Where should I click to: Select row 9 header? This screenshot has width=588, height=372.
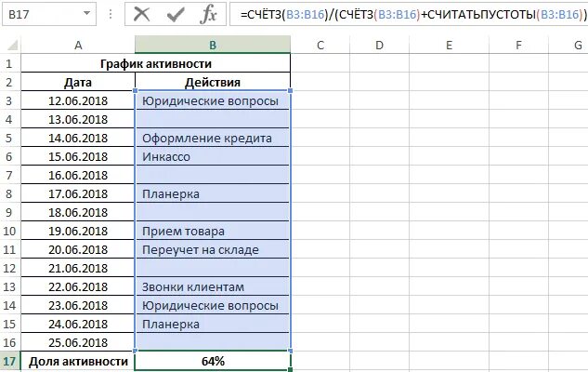[x=9, y=212]
